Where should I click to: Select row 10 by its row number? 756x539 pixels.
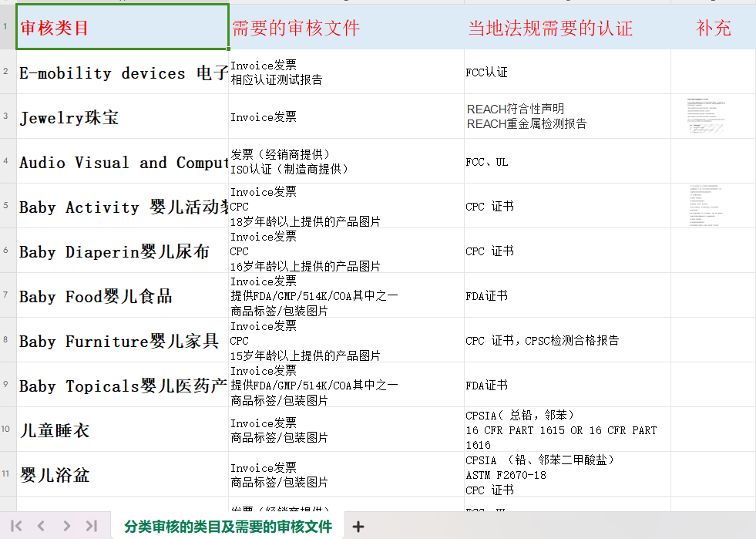tap(6, 430)
